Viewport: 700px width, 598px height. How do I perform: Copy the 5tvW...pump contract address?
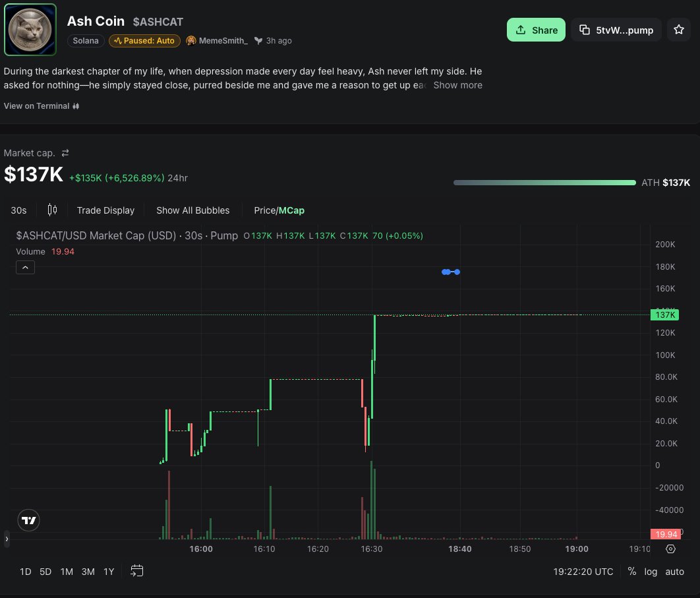[616, 30]
